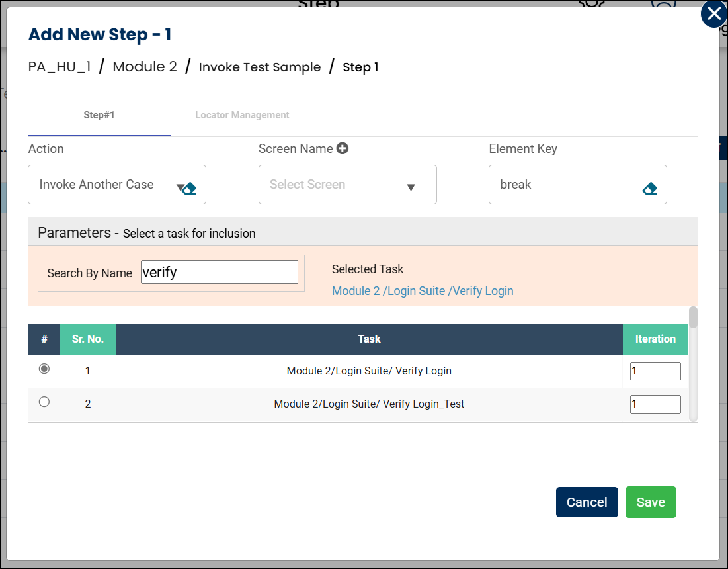Image resolution: width=728 pixels, height=569 pixels.
Task: Select the Step#1 tab
Action: click(x=99, y=115)
